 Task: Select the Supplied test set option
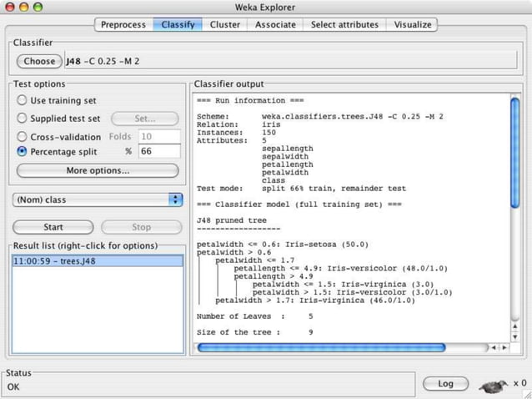(23, 119)
